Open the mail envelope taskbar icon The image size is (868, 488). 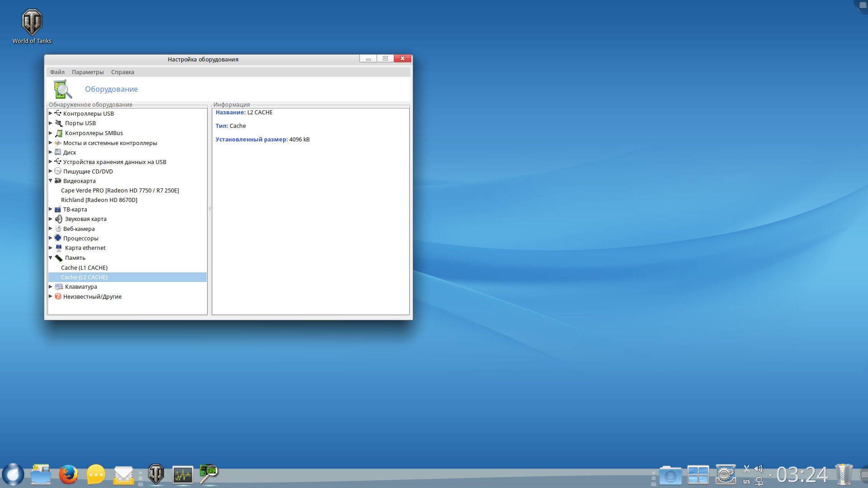pos(123,474)
